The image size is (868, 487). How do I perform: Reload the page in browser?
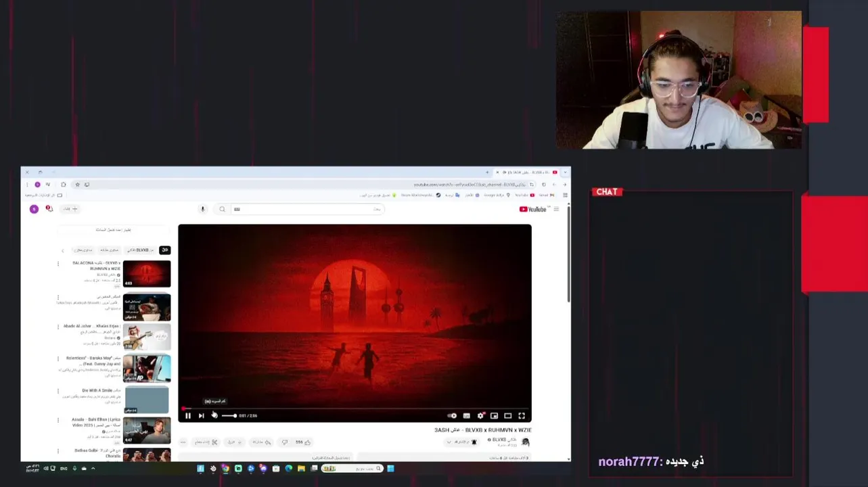click(x=543, y=185)
